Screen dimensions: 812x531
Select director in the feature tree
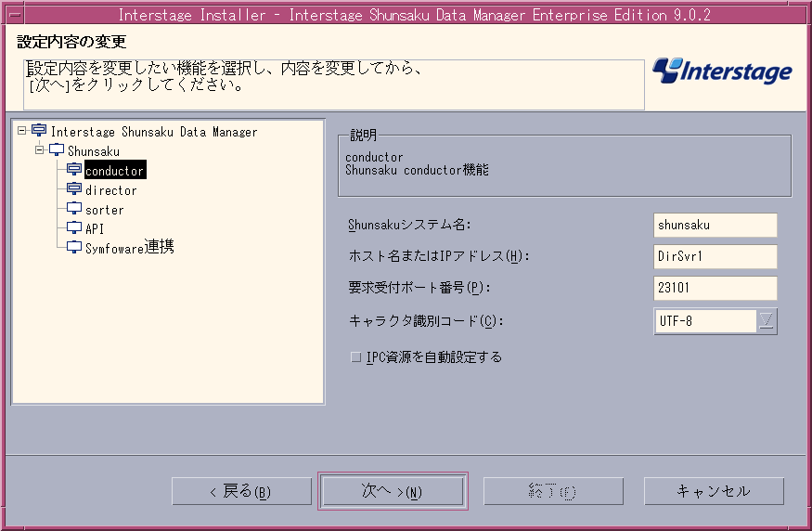click(110, 190)
